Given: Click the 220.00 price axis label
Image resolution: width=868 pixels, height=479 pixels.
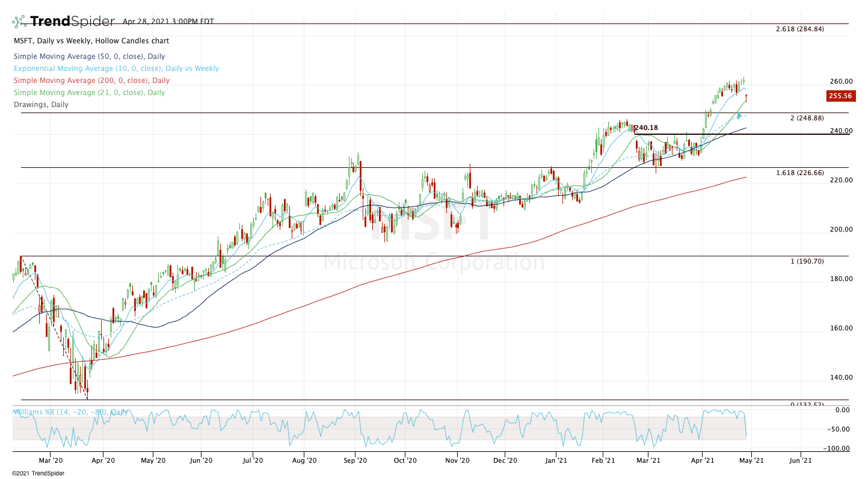Looking at the screenshot, I should 842,180.
